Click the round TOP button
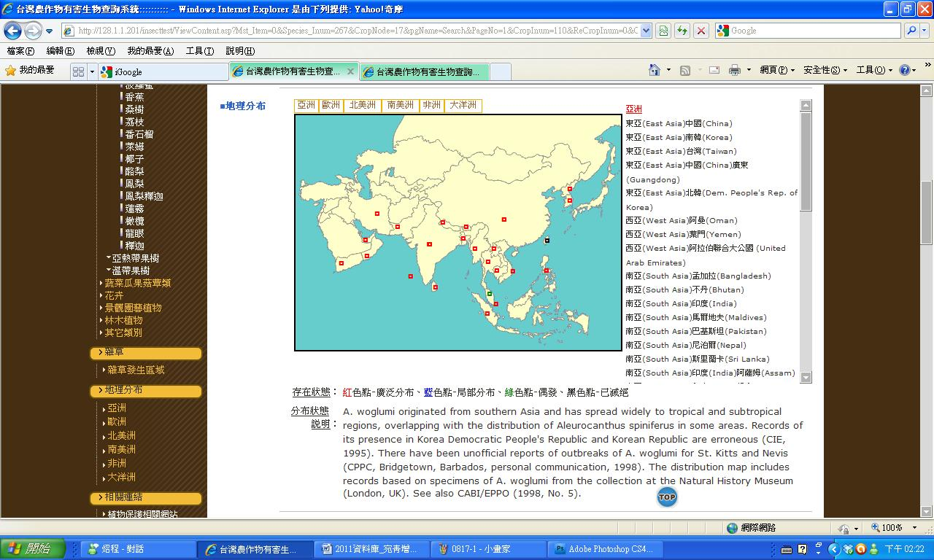 pos(667,497)
